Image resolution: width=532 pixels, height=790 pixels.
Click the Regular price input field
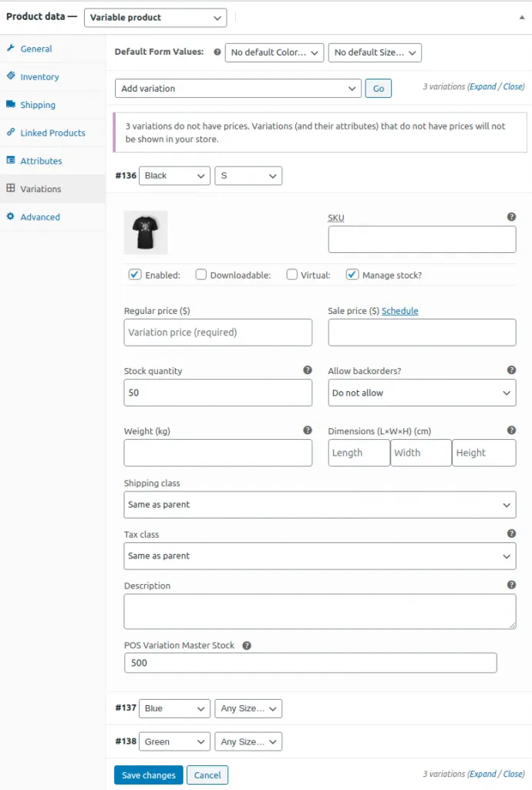pyautogui.click(x=218, y=333)
